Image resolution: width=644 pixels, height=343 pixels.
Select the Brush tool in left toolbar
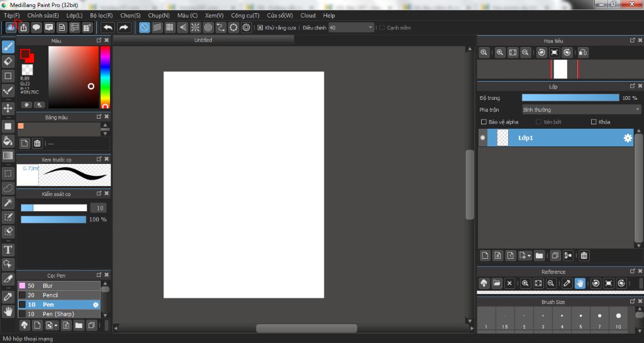pyautogui.click(x=8, y=46)
